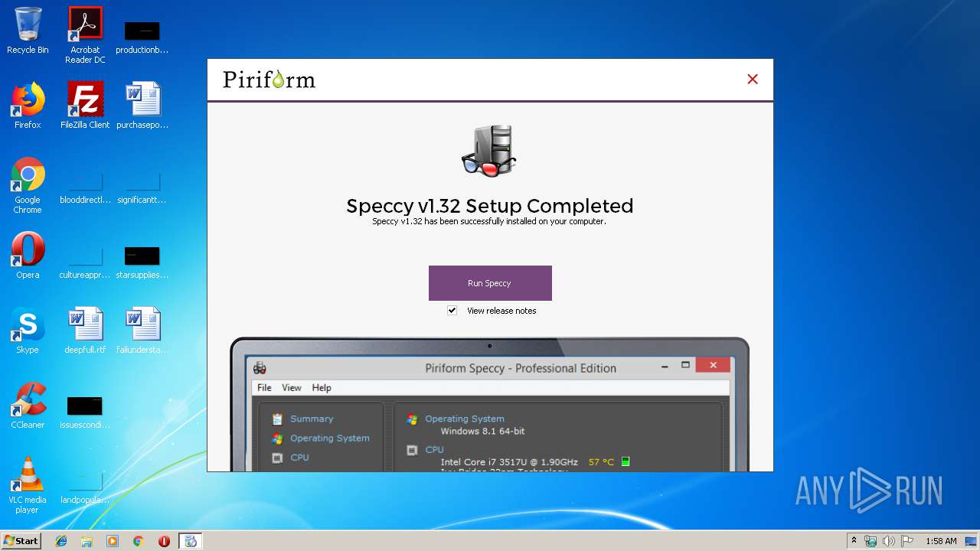Viewport: 980px width, 551px height.
Task: Close the Piriform Speccy setup window
Action: pos(753,79)
